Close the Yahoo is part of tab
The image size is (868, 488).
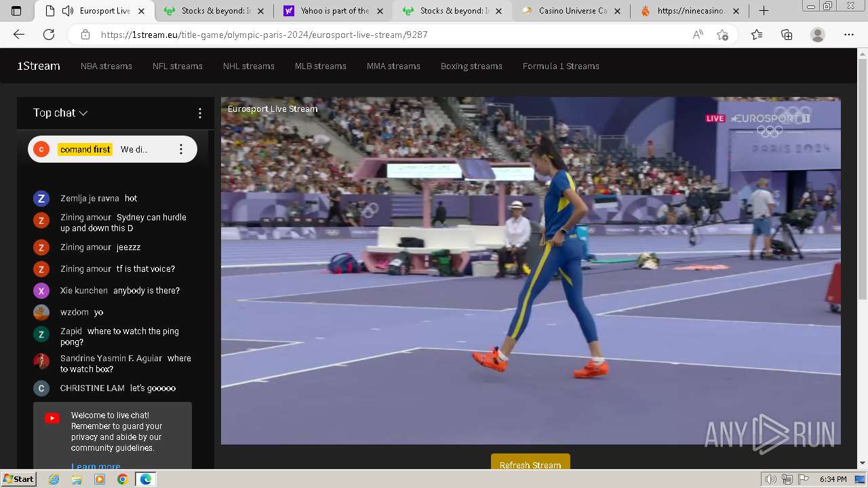point(380,11)
